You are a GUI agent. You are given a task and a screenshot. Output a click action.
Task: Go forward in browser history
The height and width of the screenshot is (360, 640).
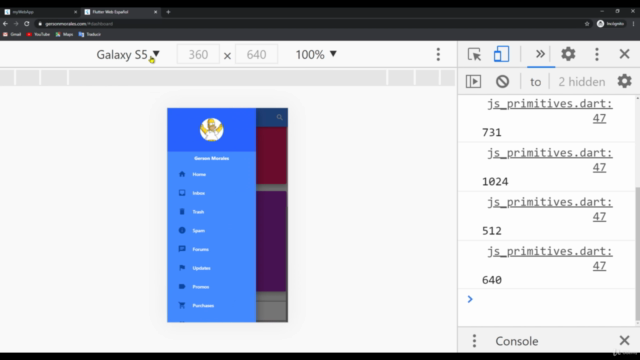tap(16, 24)
